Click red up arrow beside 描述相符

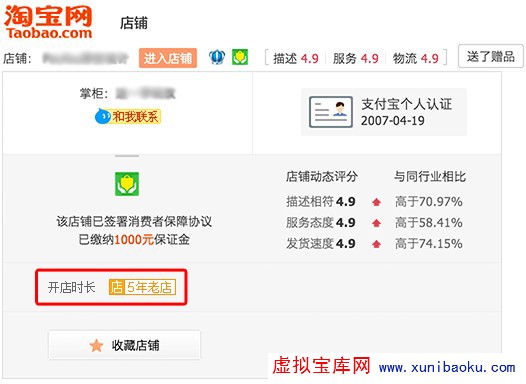[376, 202]
